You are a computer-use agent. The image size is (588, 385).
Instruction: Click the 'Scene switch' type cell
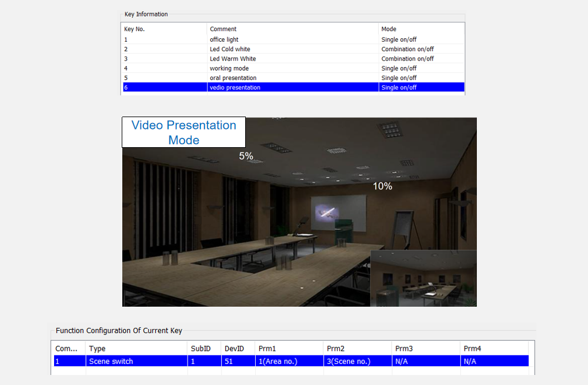click(136, 361)
